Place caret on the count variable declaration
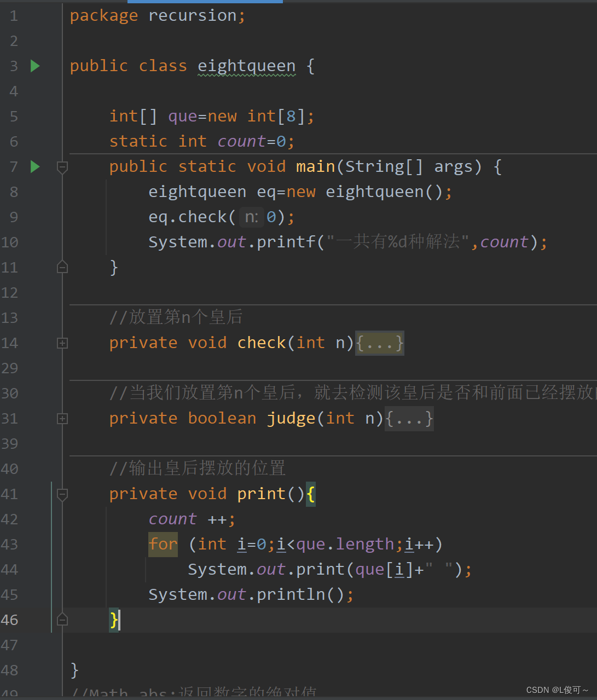The height and width of the screenshot is (700, 597). [x=241, y=141]
